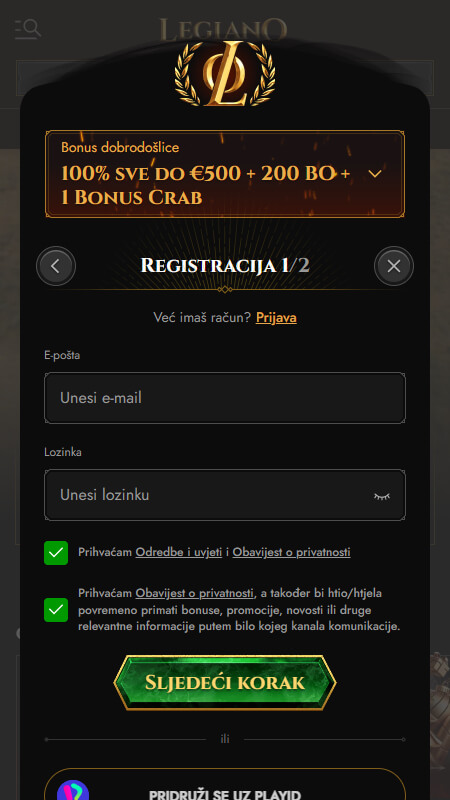The width and height of the screenshot is (450, 800).
Task: Focus the Unesi lozinku password field
Action: (224, 495)
